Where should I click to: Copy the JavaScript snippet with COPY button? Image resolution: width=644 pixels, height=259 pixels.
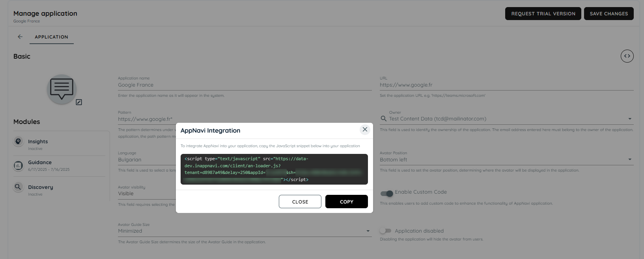(347, 202)
